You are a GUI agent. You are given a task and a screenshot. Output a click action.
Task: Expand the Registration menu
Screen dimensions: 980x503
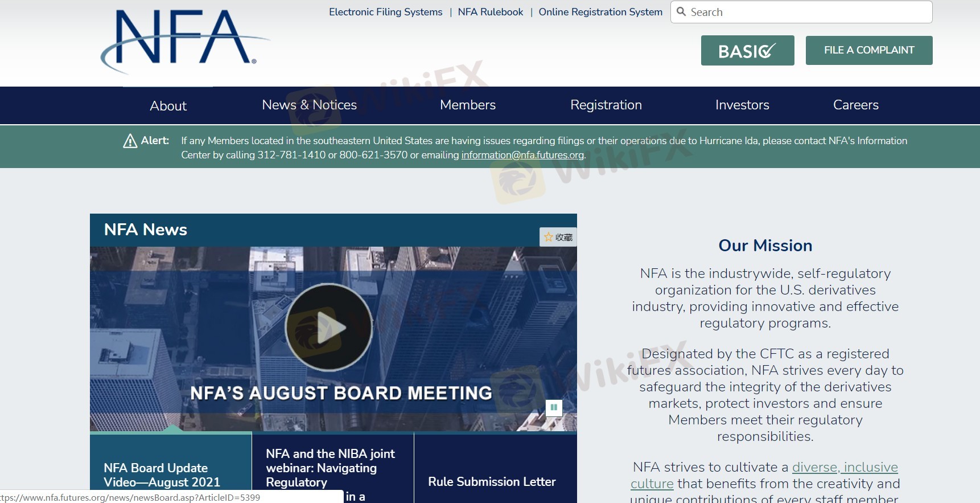[x=606, y=105]
